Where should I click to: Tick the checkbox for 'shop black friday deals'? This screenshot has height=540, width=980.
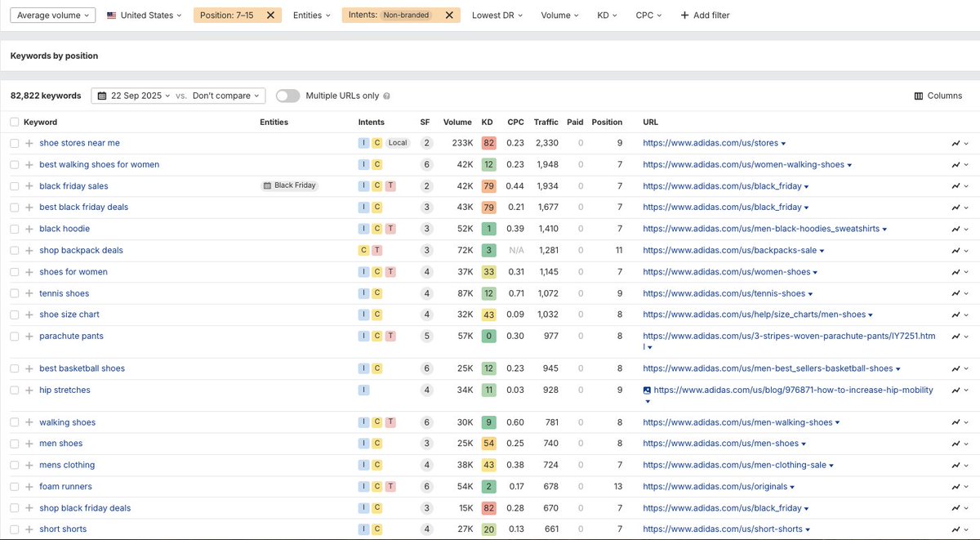[14, 508]
